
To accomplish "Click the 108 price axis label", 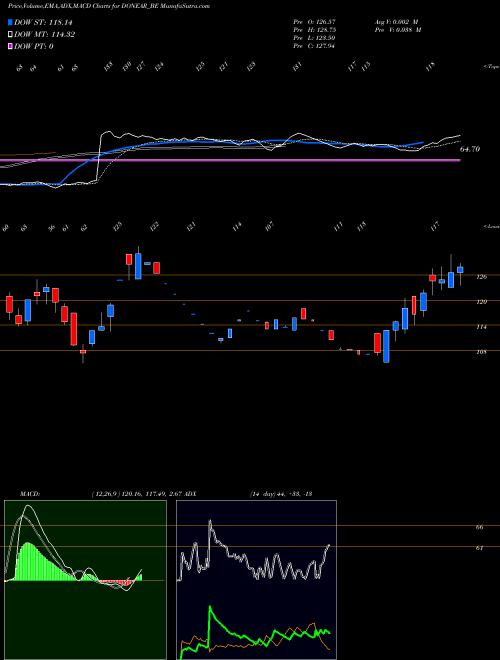I will click(481, 351).
